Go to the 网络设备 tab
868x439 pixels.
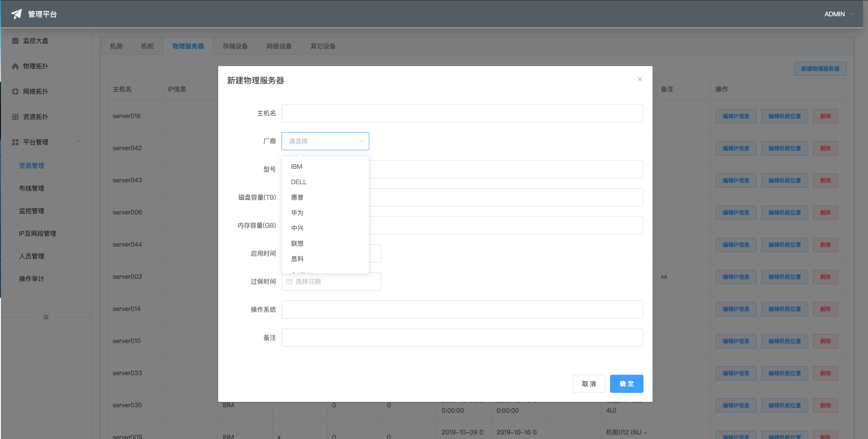coord(279,46)
